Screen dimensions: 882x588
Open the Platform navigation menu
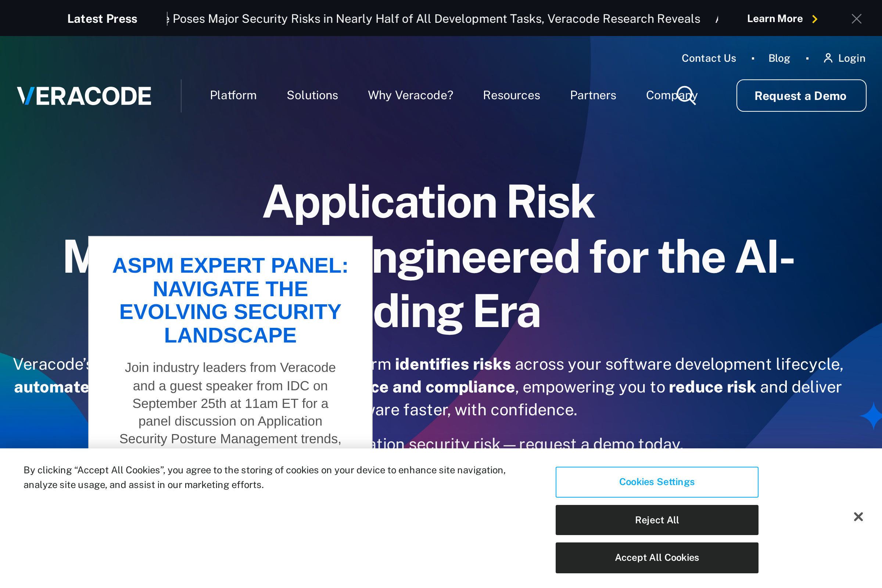(233, 96)
